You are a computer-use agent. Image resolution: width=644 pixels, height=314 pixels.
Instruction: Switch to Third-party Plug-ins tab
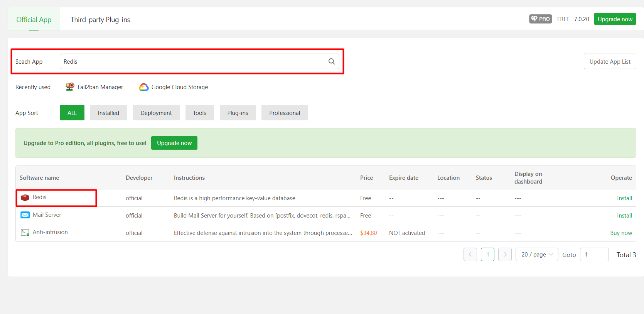coord(100,19)
